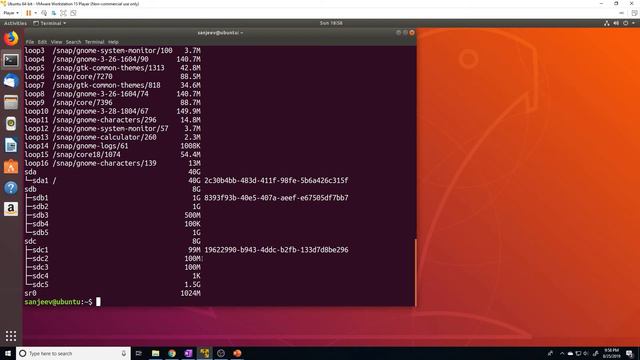The height and width of the screenshot is (360, 640).
Task: Open Help from the dock
Action: coord(11,188)
